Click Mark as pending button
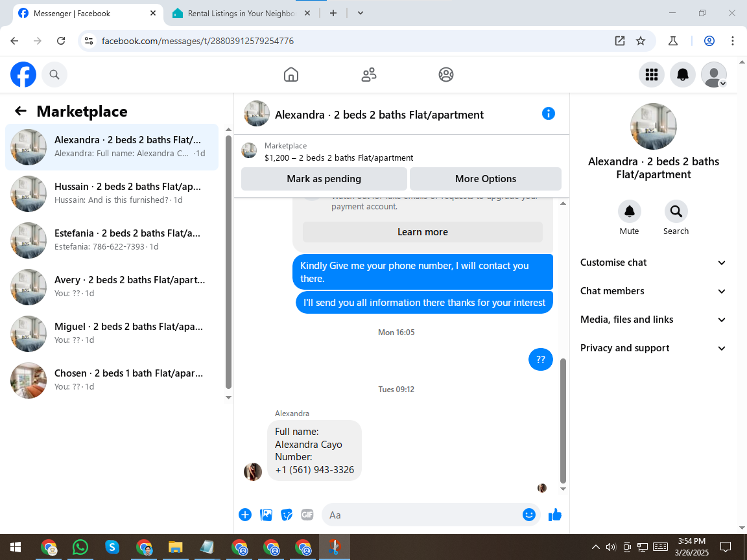The image size is (747, 560). (324, 179)
